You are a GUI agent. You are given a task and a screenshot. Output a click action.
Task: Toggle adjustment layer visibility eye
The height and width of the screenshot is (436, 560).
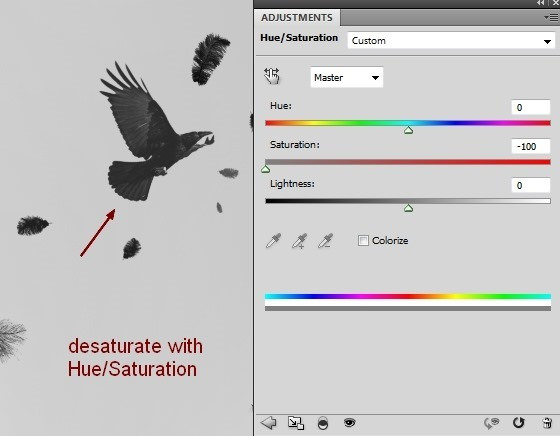(350, 423)
